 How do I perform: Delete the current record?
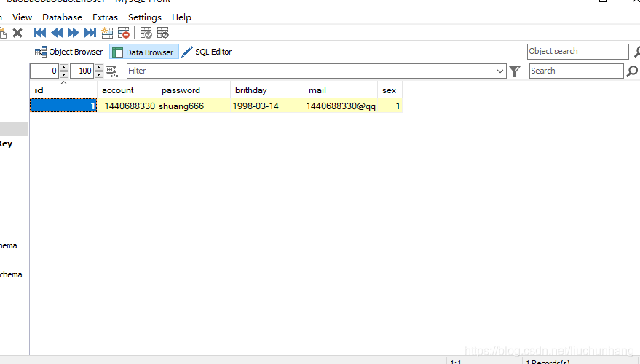(123, 33)
